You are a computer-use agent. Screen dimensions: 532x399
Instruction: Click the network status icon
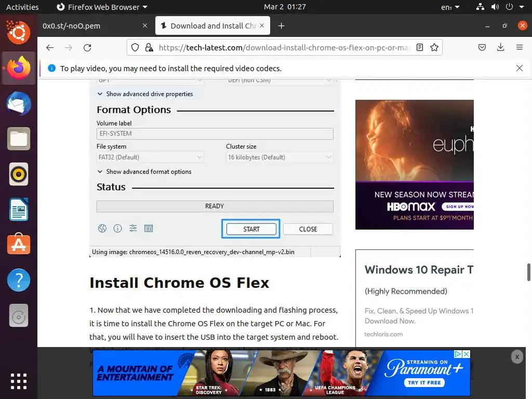pyautogui.click(x=480, y=7)
